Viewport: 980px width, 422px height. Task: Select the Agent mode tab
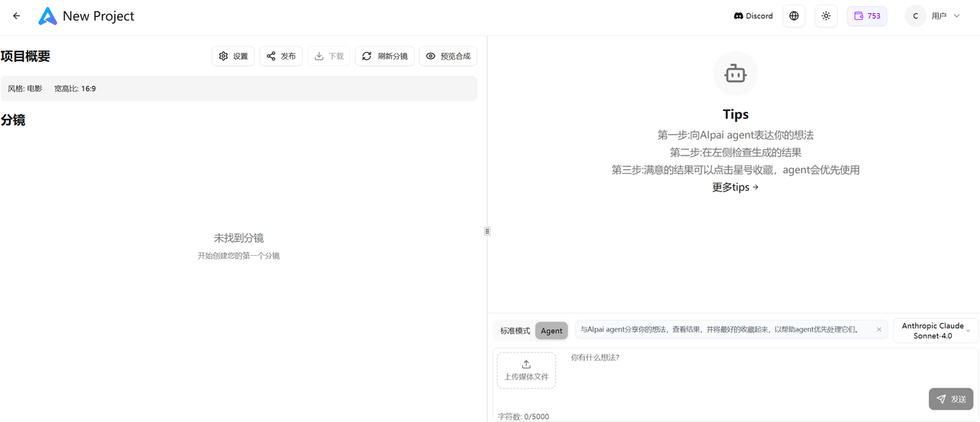(x=551, y=331)
